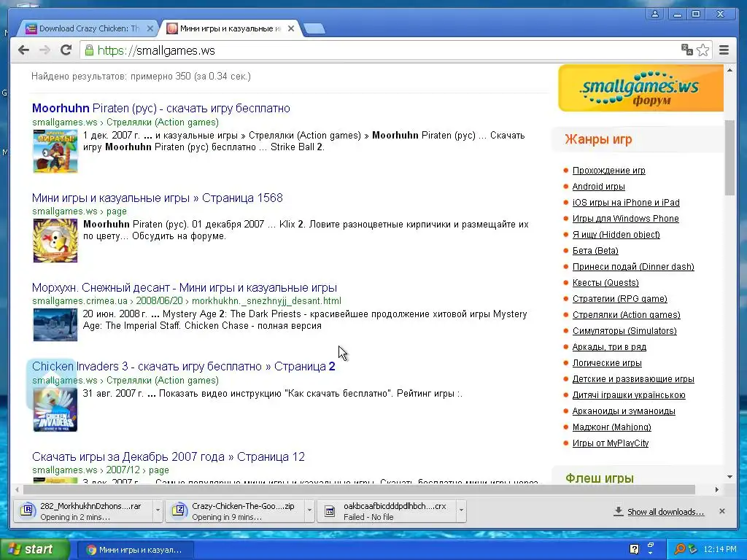The height and width of the screenshot is (560, 747).
Task: Click the Chicken Invaders cover thumbnail
Action: [55, 410]
